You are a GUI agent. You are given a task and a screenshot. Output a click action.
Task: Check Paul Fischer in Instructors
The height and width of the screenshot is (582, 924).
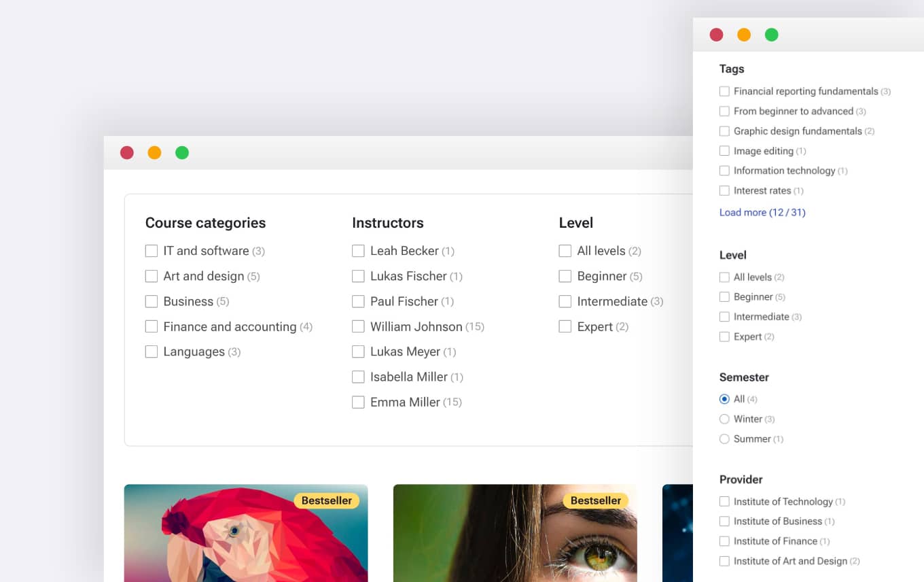[x=358, y=301]
